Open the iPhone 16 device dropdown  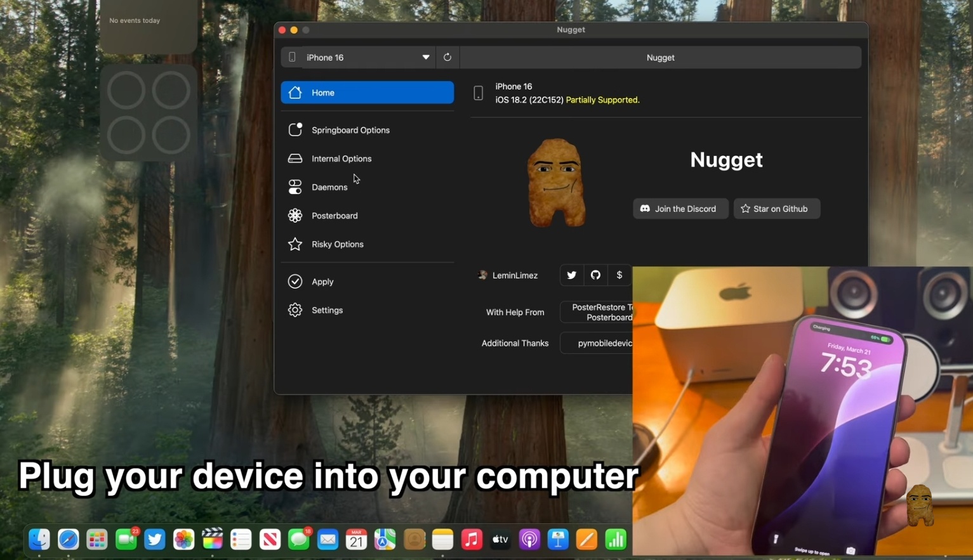pyautogui.click(x=358, y=57)
